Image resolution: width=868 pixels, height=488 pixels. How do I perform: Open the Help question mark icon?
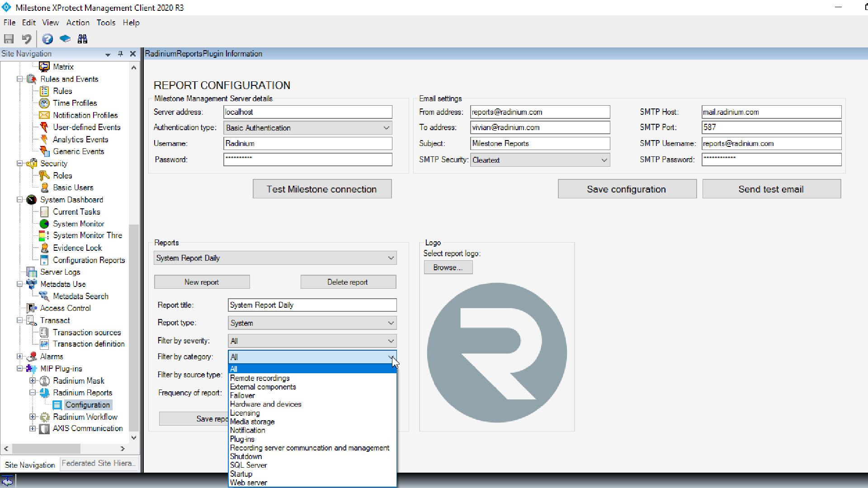pyautogui.click(x=47, y=39)
